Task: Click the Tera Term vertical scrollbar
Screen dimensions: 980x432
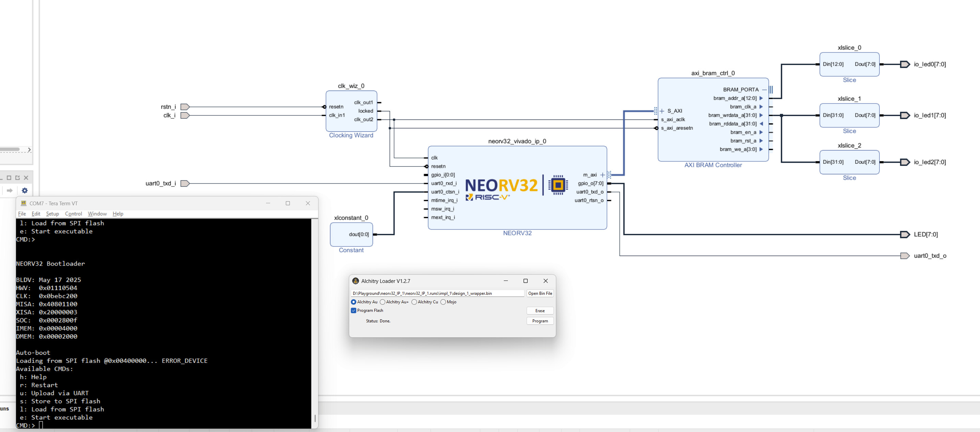Action: pyautogui.click(x=315, y=323)
